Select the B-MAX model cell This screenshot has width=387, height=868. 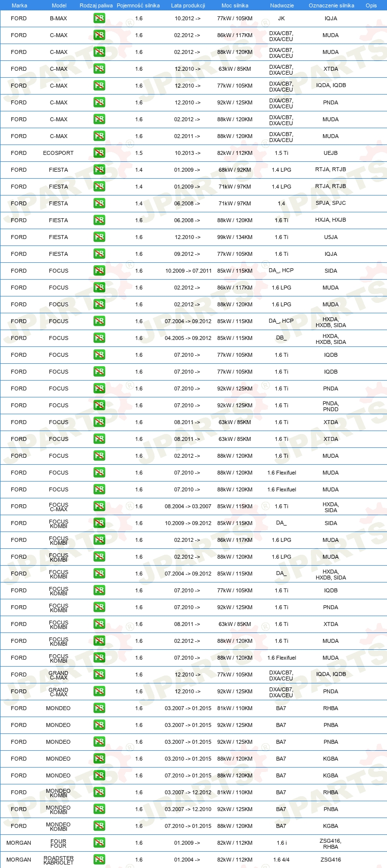[58, 19]
